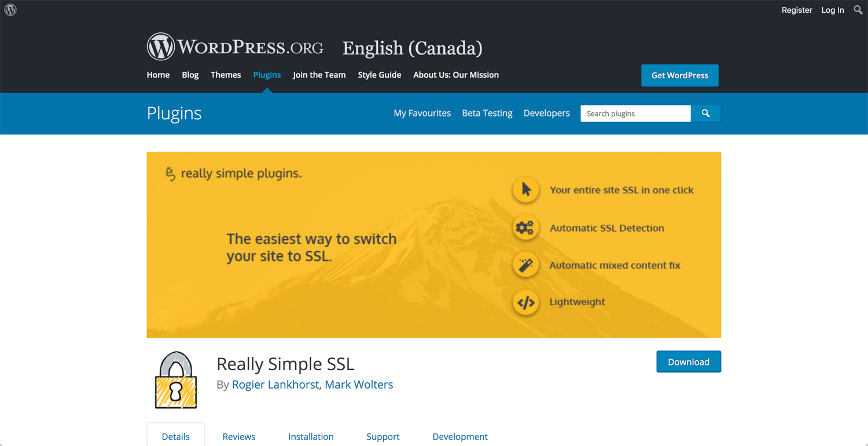Screen dimensions: 868x446
Task: Open the Developers link
Action: coord(547,113)
